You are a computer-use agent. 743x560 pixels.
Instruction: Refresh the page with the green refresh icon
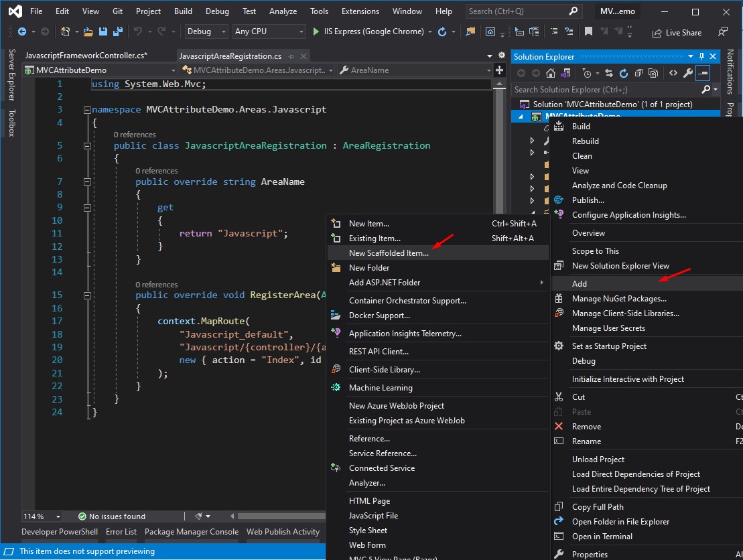[442, 31]
